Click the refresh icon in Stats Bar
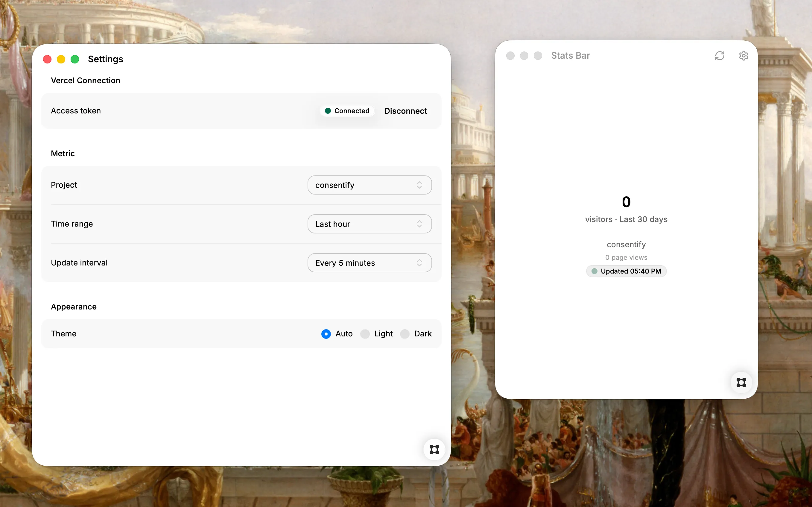 tap(720, 56)
